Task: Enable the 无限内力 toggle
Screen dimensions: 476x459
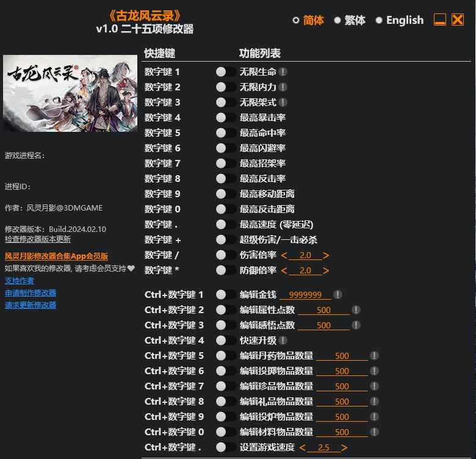Action: (x=226, y=87)
